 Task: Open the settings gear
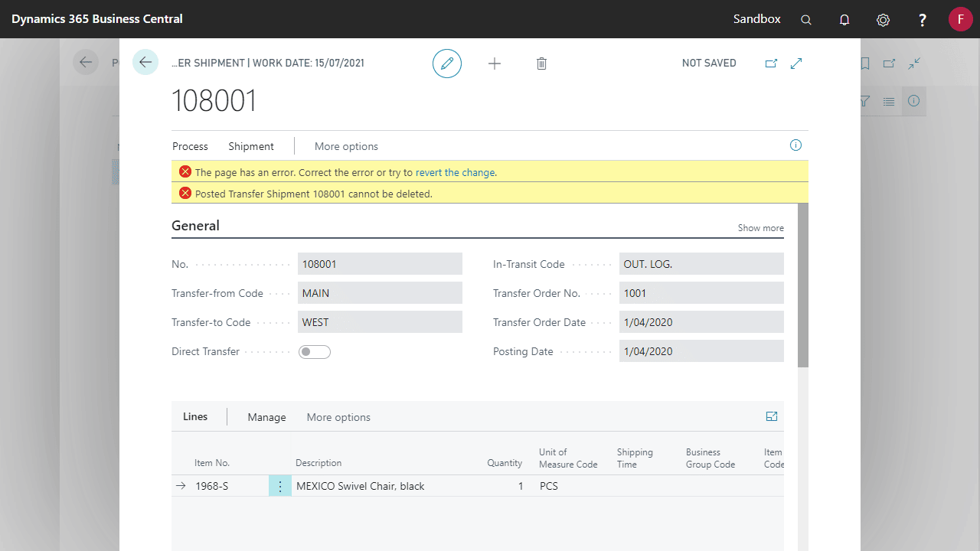[883, 20]
